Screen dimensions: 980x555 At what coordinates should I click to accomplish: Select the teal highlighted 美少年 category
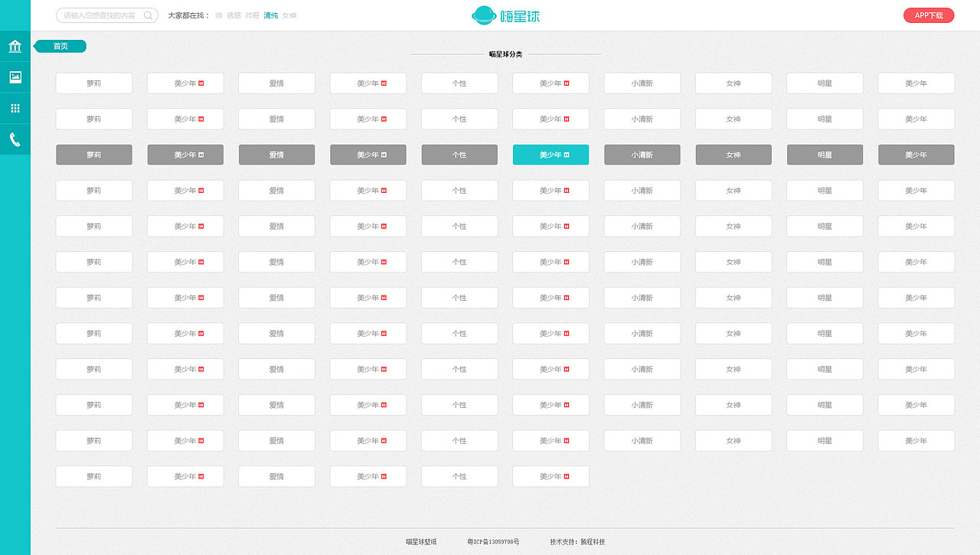[550, 155]
